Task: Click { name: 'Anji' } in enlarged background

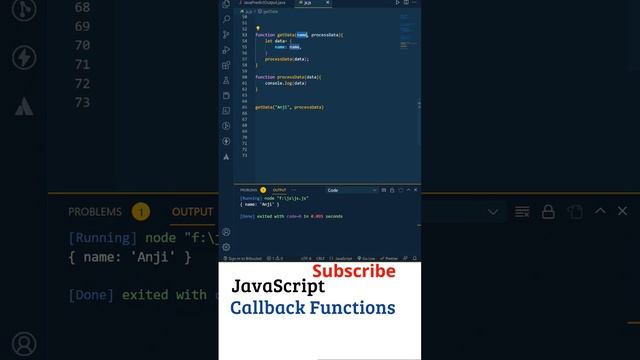Action: click(x=129, y=257)
